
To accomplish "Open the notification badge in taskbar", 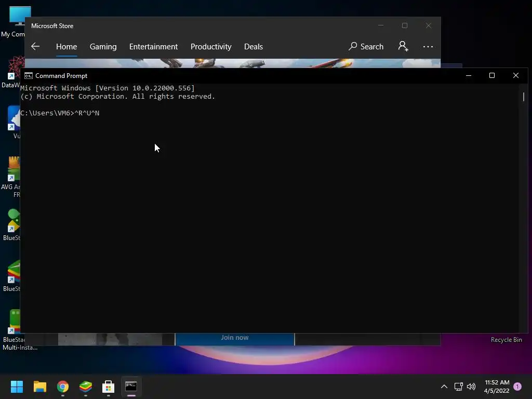I will point(518,386).
